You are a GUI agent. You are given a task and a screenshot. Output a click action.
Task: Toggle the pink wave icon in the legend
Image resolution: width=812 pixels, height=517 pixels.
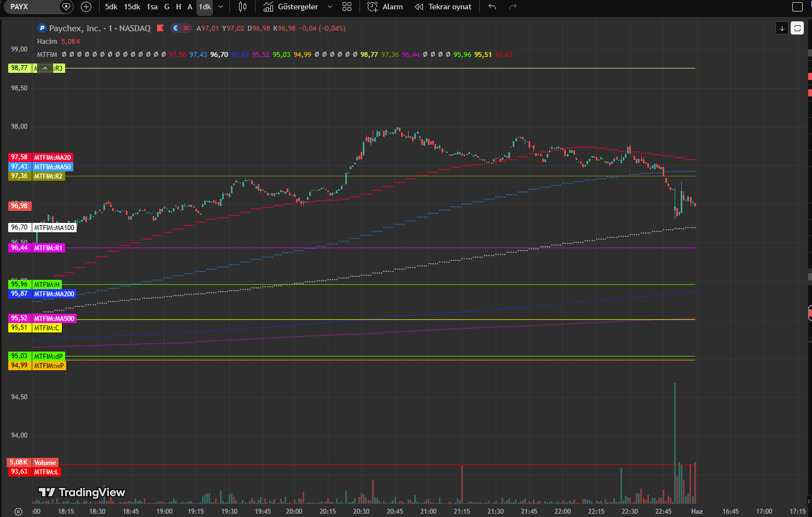[x=186, y=28]
